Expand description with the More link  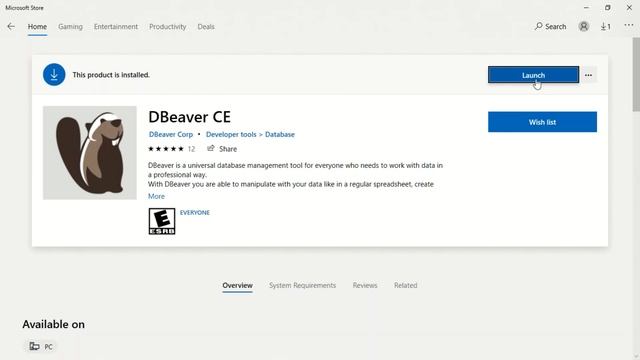pyautogui.click(x=156, y=196)
